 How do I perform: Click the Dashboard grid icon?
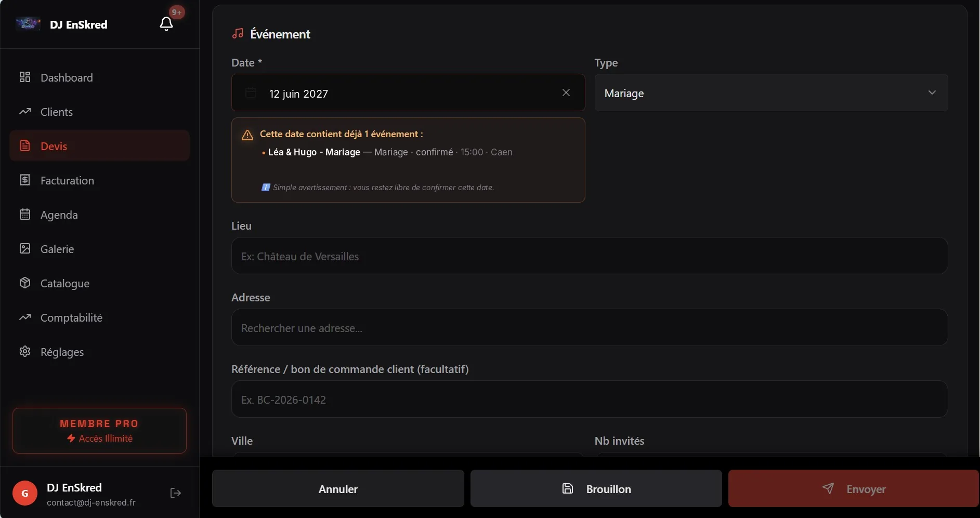coord(25,77)
